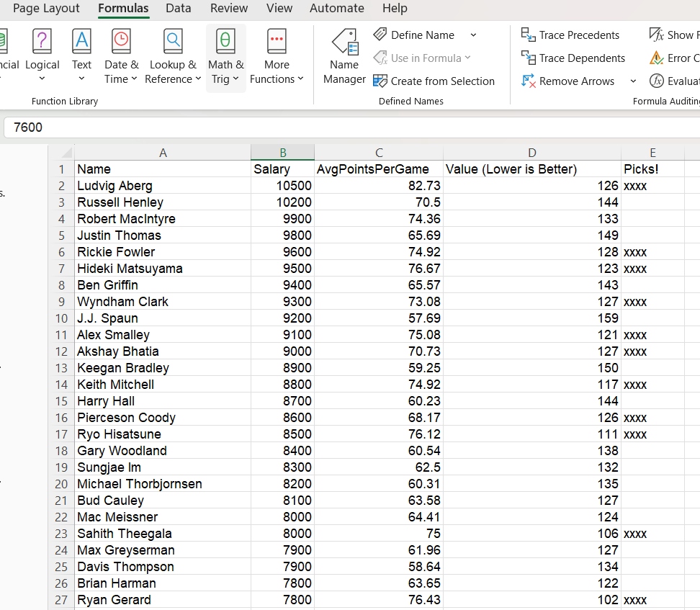The width and height of the screenshot is (700, 610).
Task: Expand the Logical dropdown chevron
Action: pyautogui.click(x=42, y=79)
